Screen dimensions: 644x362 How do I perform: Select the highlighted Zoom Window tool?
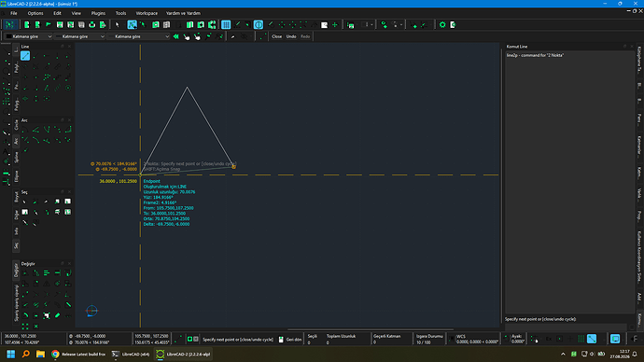coord(132,24)
